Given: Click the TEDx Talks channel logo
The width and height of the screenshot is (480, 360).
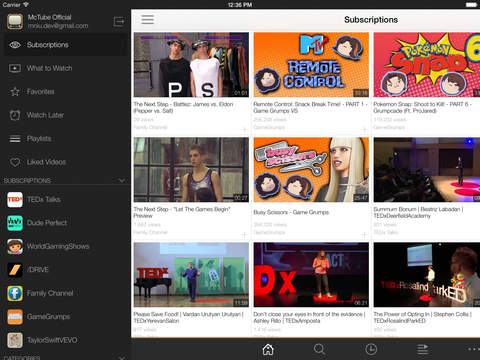Looking at the screenshot, I should pos(15,199).
